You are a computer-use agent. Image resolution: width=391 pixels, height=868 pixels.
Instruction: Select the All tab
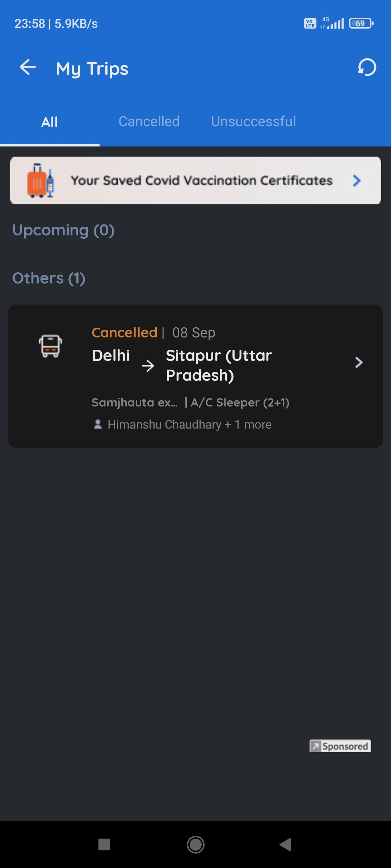pyautogui.click(x=50, y=122)
